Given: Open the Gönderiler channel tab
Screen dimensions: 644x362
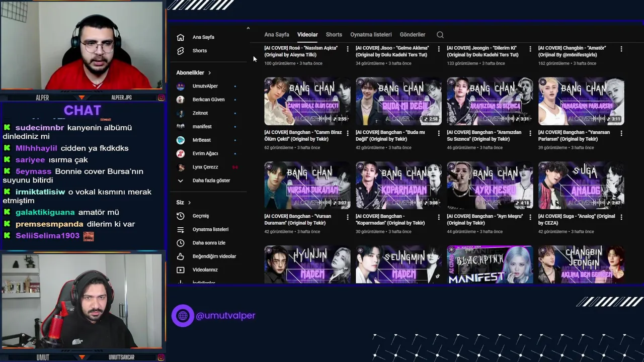Looking at the screenshot, I should click(x=413, y=35).
